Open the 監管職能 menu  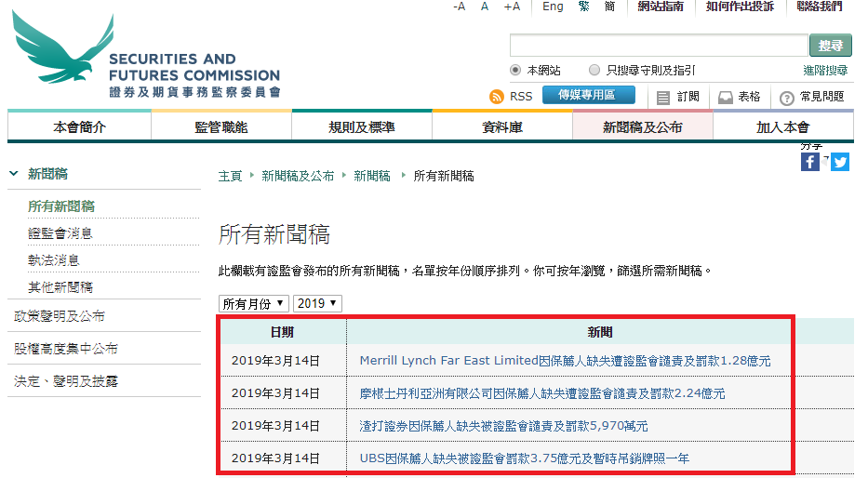pyautogui.click(x=221, y=127)
